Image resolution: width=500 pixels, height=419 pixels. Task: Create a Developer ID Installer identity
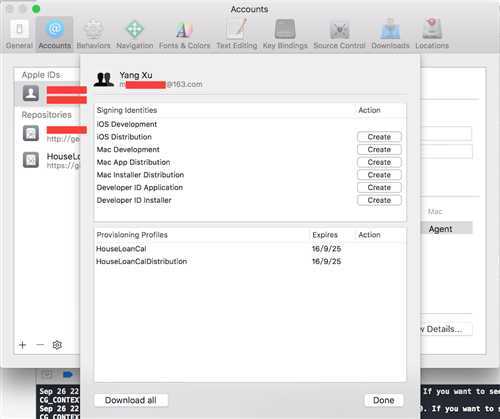coord(379,200)
